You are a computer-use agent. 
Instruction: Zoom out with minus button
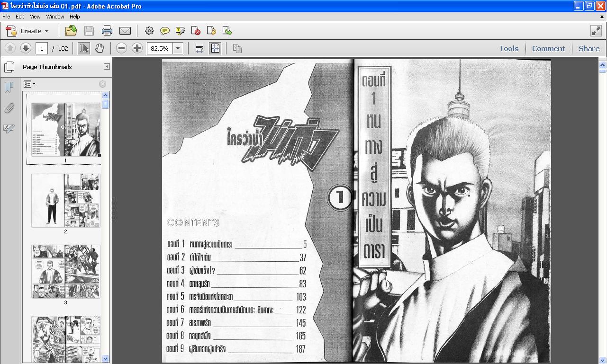tap(121, 48)
